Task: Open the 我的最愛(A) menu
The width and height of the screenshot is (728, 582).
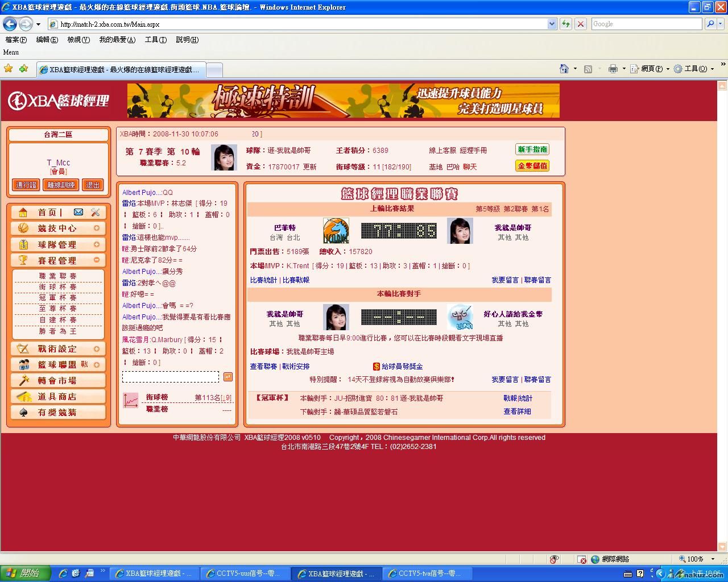Action: (x=117, y=40)
